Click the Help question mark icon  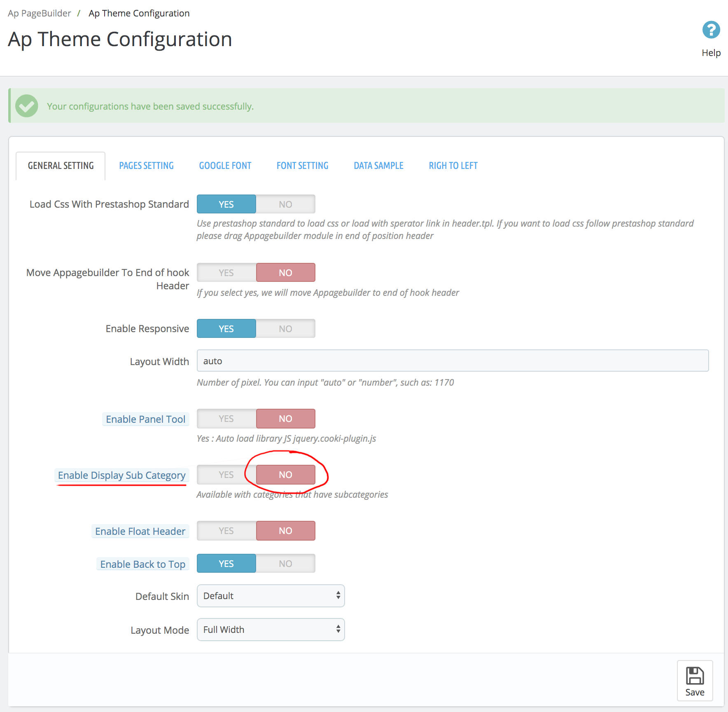point(711,30)
